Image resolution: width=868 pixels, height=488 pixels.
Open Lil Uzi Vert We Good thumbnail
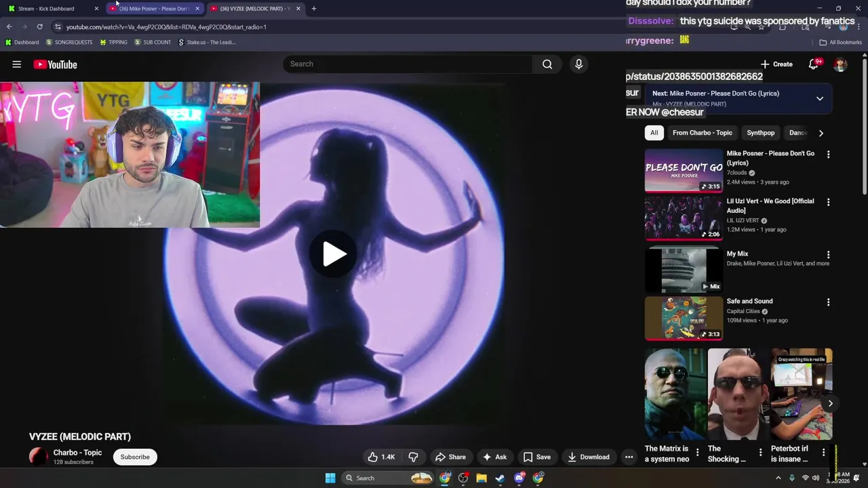[x=684, y=218]
